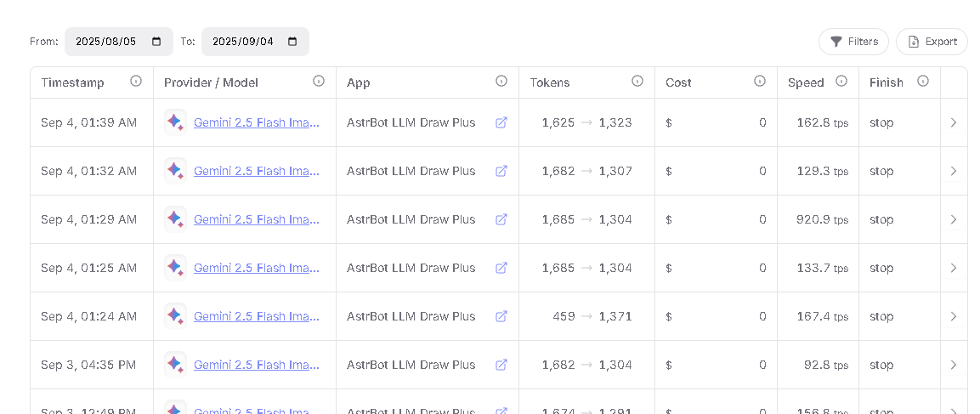This screenshot has height=414, width=980.
Task: Click Gemini logo icon in 01:32 AM row
Action: (x=176, y=171)
